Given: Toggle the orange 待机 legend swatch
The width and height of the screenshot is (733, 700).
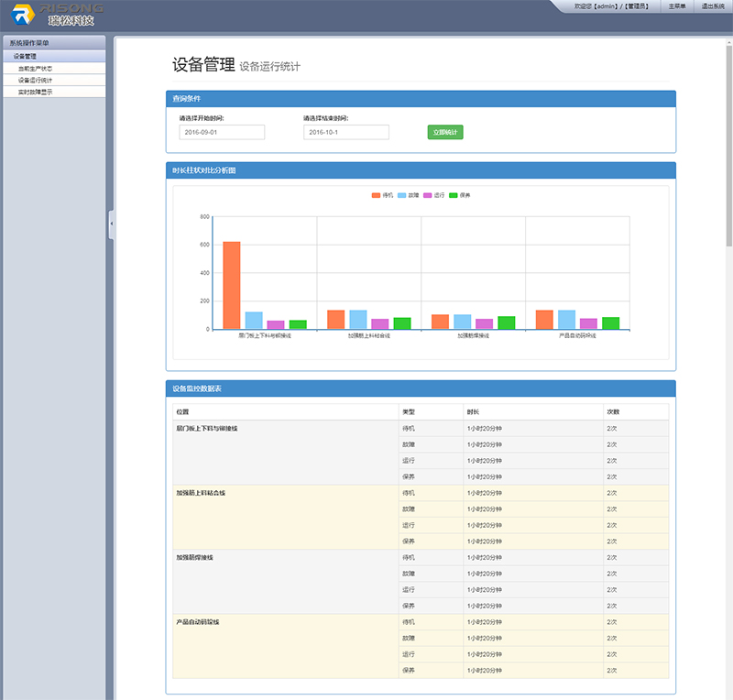Looking at the screenshot, I should [376, 195].
